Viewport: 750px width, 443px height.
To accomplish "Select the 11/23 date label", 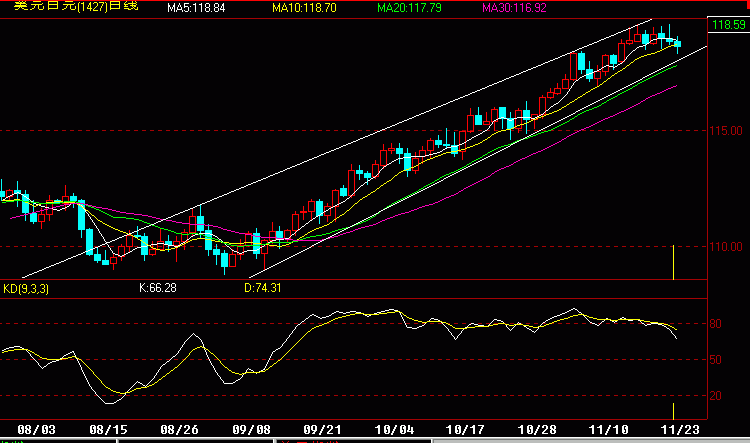I will coord(680,430).
